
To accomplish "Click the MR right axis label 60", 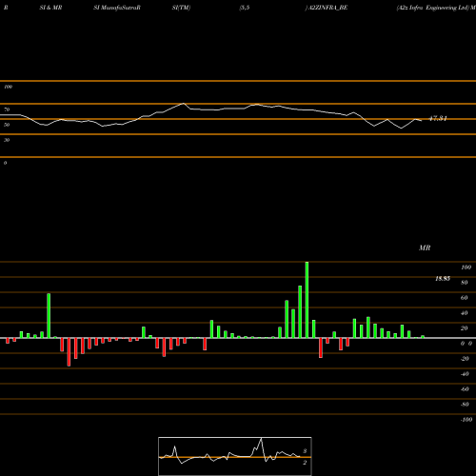I will tap(465, 298).
